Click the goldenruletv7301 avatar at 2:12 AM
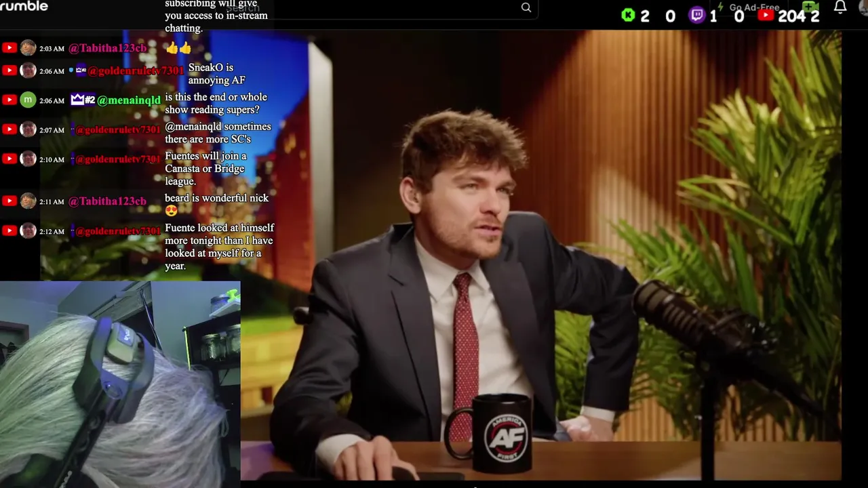 pos(28,231)
